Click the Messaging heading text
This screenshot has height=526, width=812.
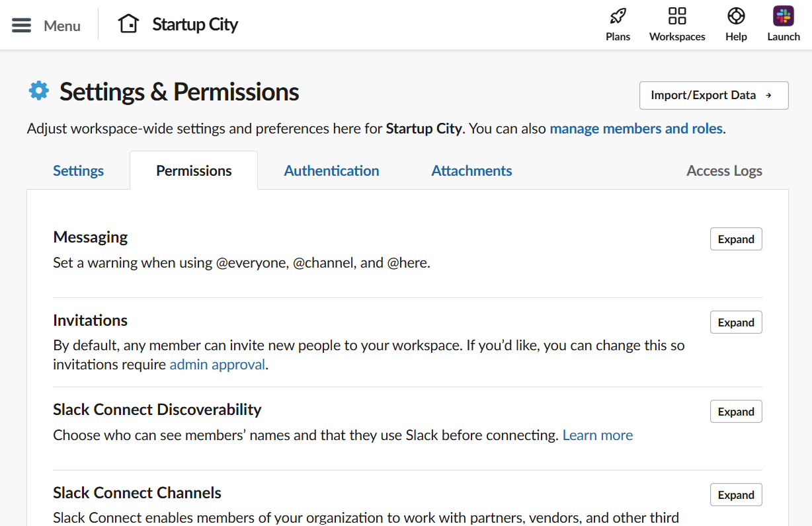[91, 237]
